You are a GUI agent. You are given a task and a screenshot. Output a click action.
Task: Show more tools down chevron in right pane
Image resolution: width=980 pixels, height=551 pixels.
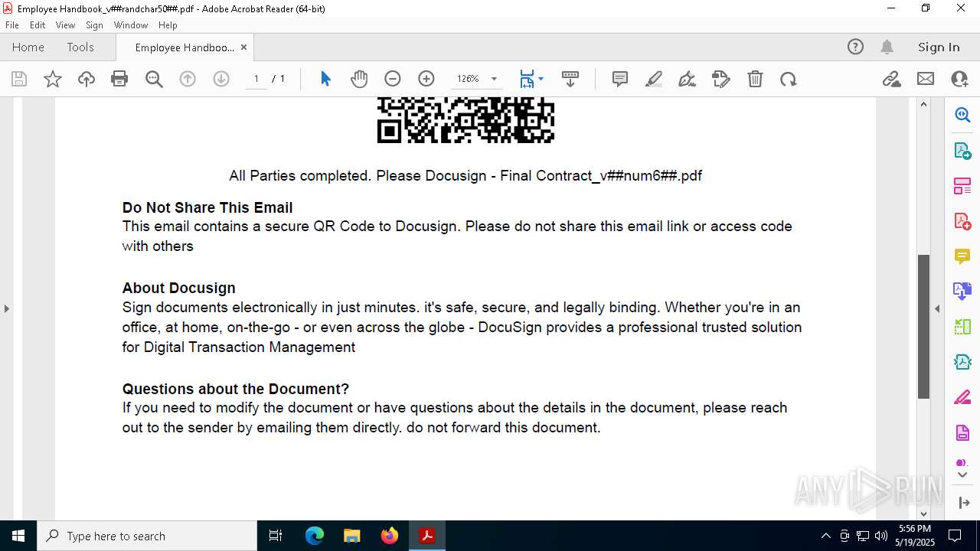pos(962,475)
